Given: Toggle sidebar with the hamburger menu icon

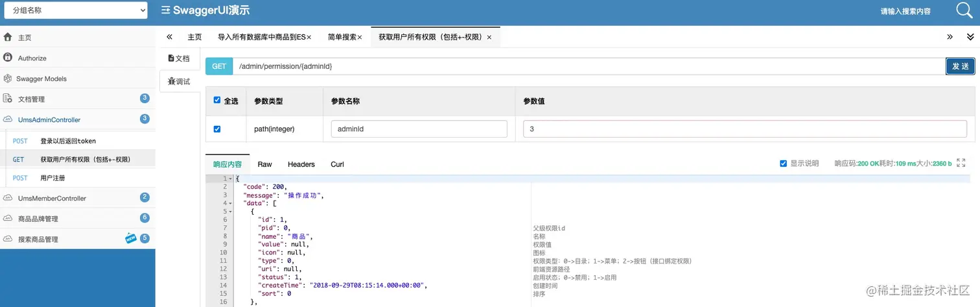Looking at the screenshot, I should [166, 10].
